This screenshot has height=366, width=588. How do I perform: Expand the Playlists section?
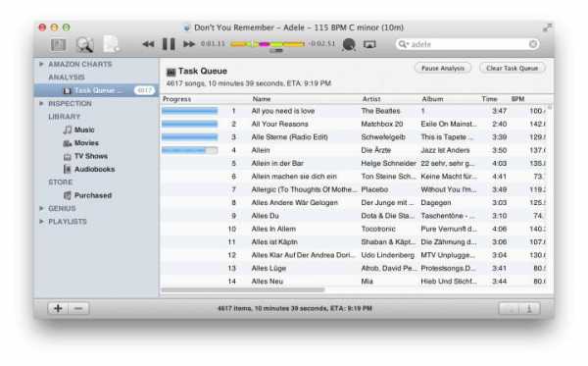click(x=41, y=222)
